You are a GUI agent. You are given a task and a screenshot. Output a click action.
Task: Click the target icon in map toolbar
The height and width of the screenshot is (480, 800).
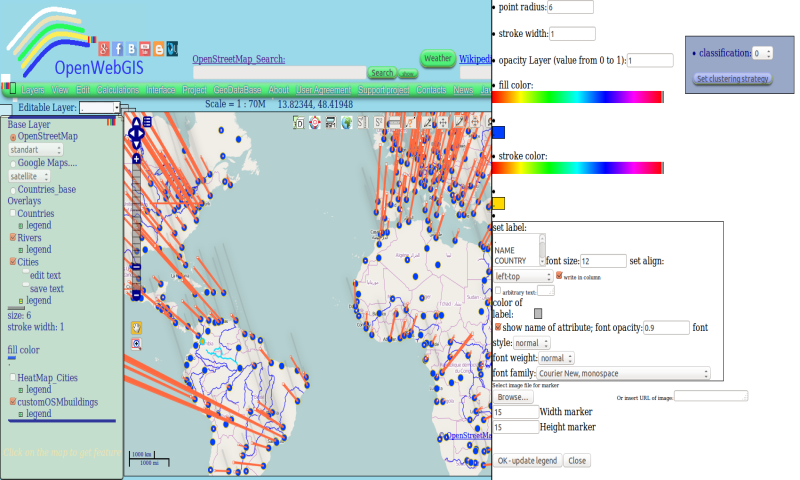coord(314,123)
